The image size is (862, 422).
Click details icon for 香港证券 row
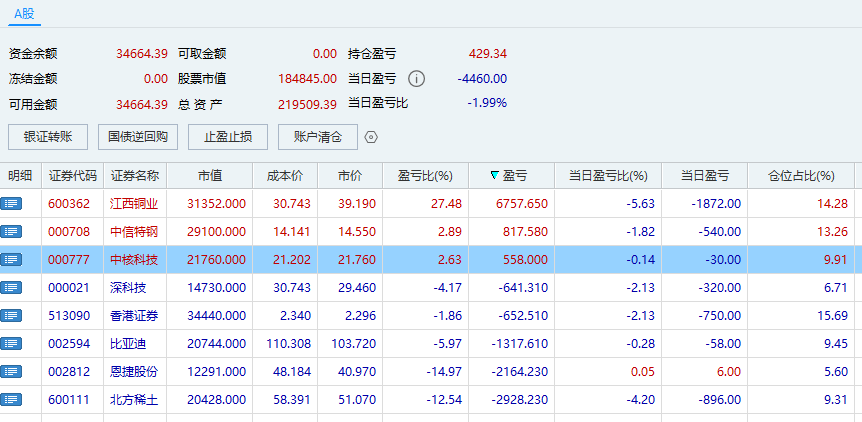(12, 315)
